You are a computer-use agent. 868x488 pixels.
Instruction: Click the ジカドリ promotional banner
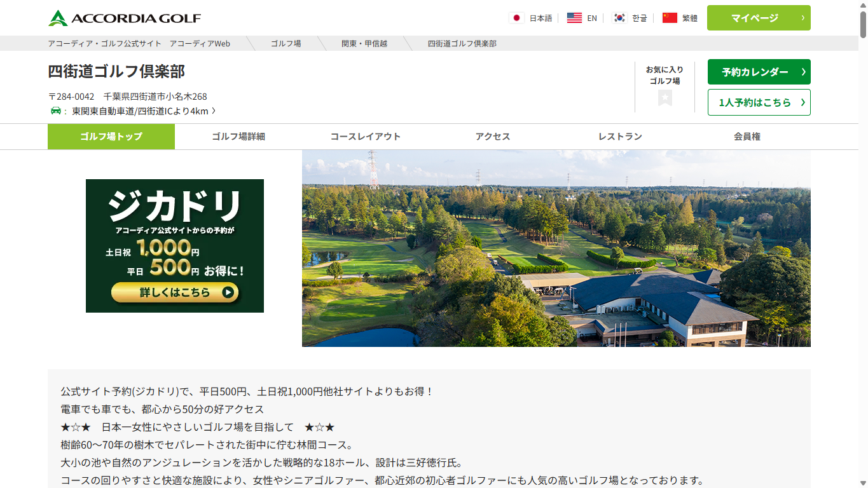point(175,246)
